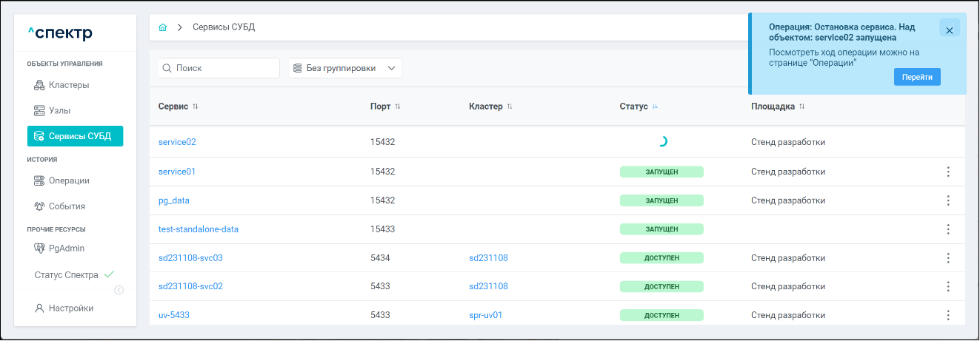Open Узлы section in sidebar
The width and height of the screenshot is (980, 341).
(x=59, y=110)
